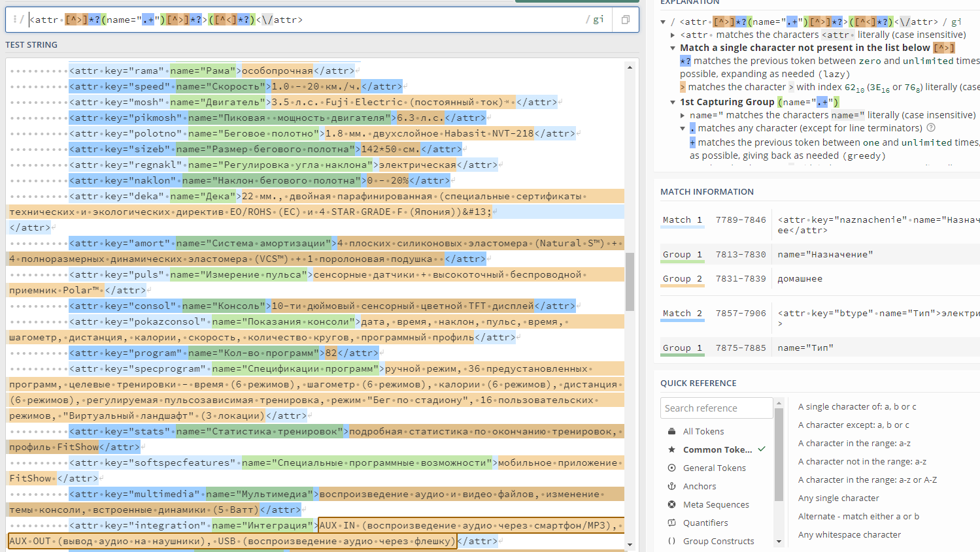Click the 7857-7906 match range
The width and height of the screenshot is (980, 552).
(740, 314)
